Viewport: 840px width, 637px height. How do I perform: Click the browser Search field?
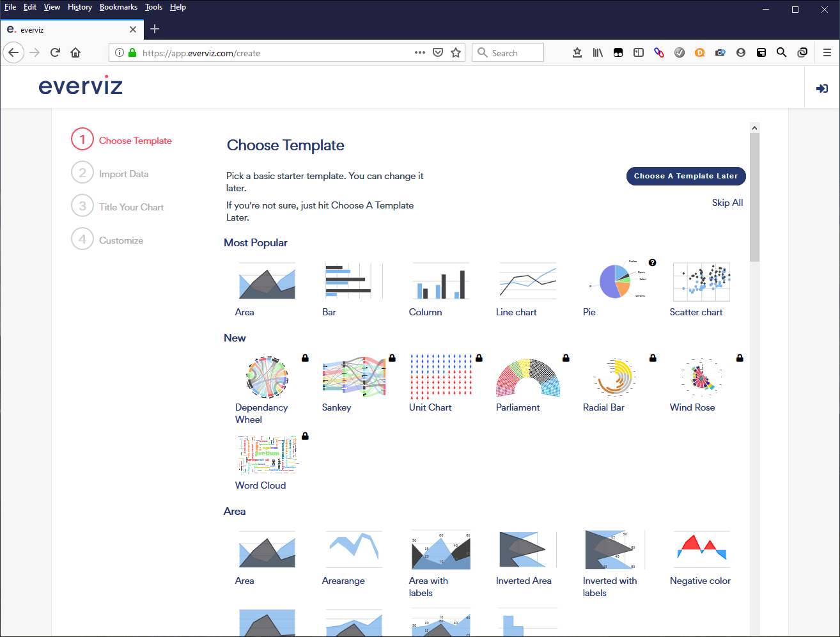[508, 52]
